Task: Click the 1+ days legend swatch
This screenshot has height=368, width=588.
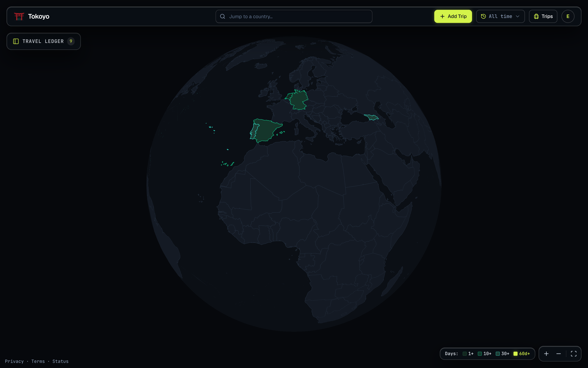Action: point(464,354)
